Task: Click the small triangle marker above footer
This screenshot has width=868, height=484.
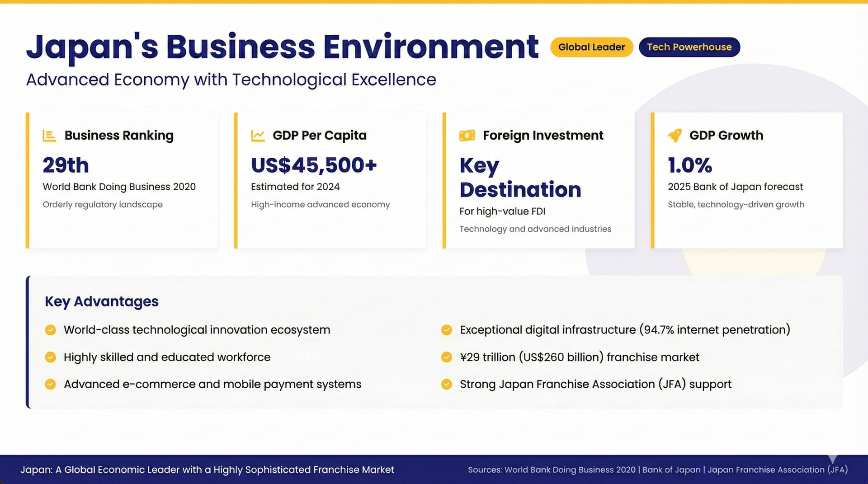Action: (832, 459)
